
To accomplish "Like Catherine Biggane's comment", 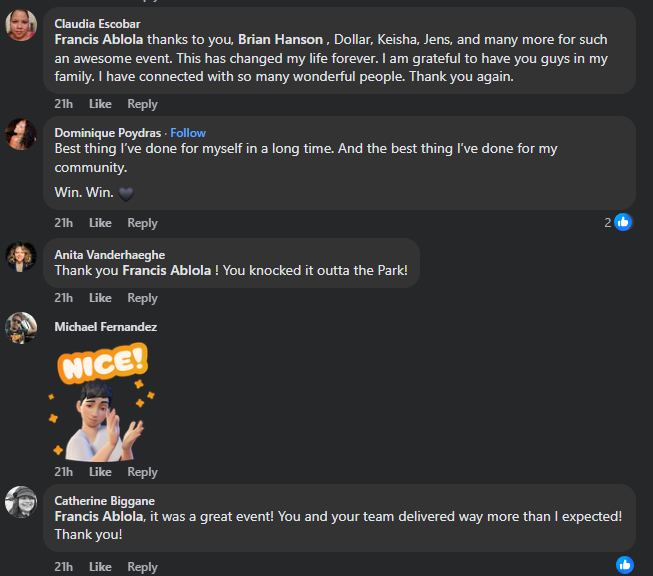I will coord(100,567).
